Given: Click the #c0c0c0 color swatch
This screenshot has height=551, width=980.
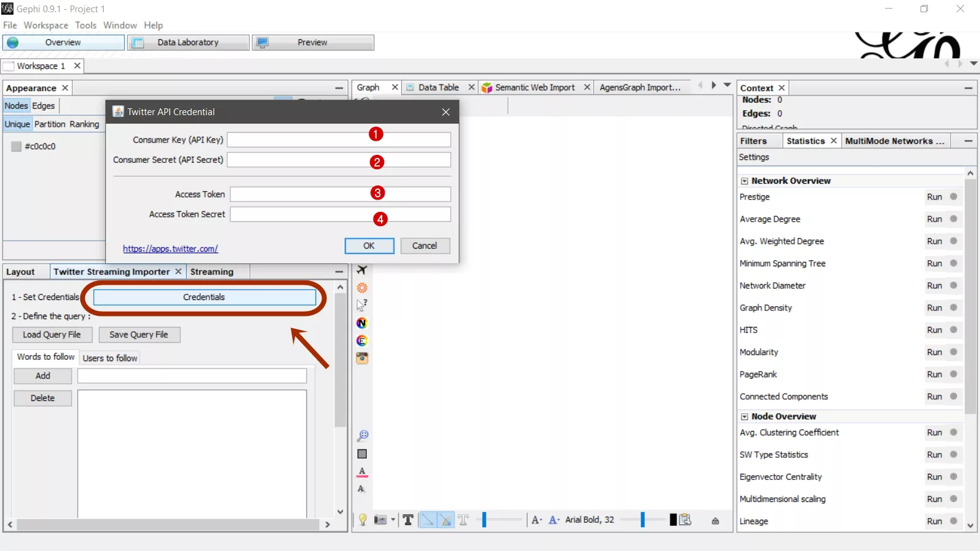Looking at the screenshot, I should [x=17, y=146].
